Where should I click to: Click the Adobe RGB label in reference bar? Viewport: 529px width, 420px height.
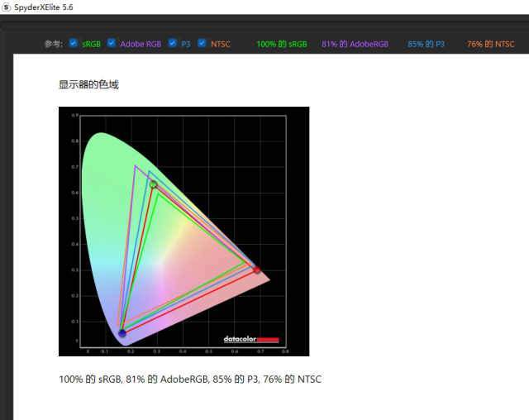coord(141,44)
